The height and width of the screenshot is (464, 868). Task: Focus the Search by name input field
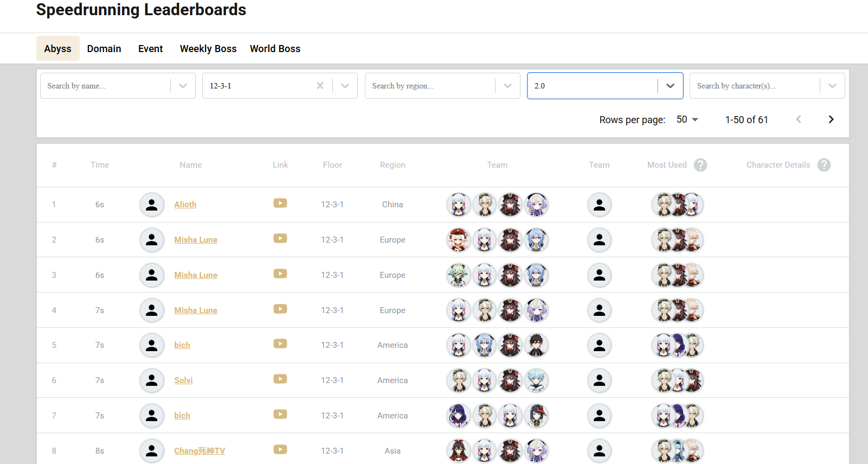coord(106,86)
